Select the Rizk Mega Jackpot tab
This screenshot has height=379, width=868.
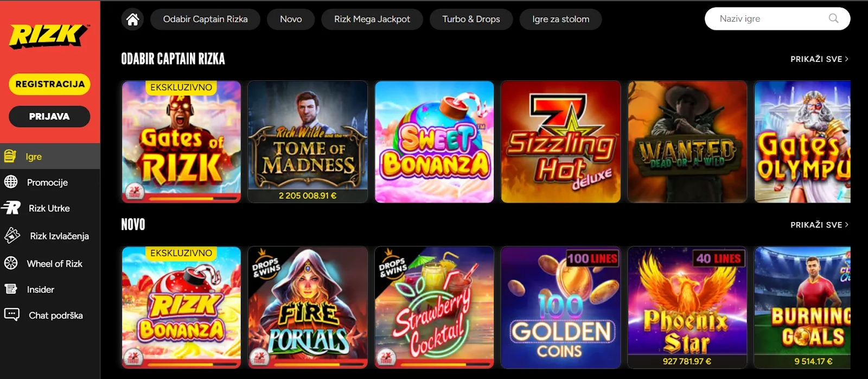372,19
